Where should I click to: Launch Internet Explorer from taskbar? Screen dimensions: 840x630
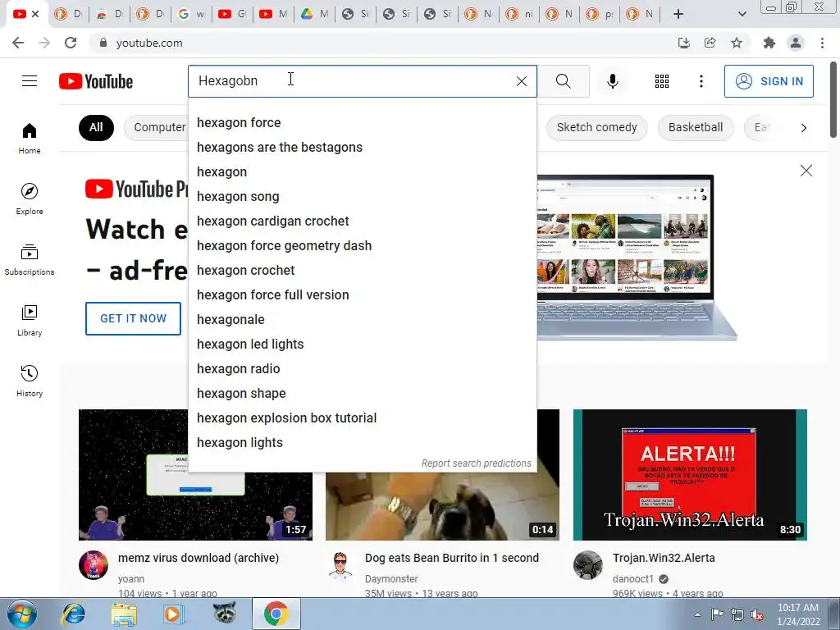click(73, 614)
